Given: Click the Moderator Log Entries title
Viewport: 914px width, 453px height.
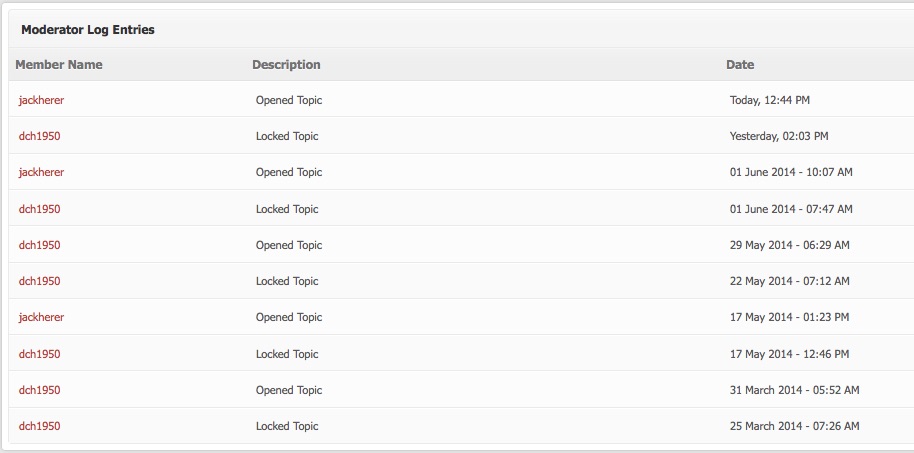Looking at the screenshot, I should 88,30.
